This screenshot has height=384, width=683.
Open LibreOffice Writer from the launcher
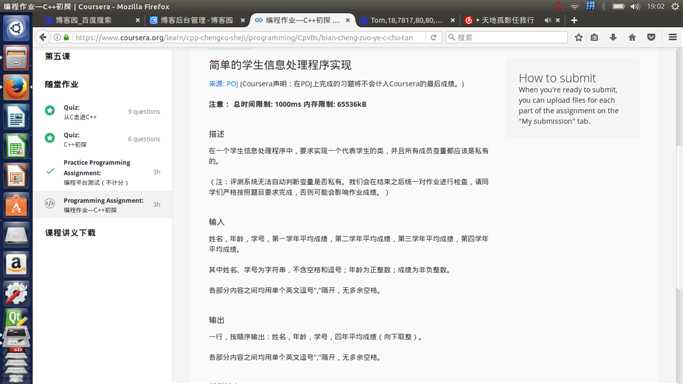click(16, 117)
